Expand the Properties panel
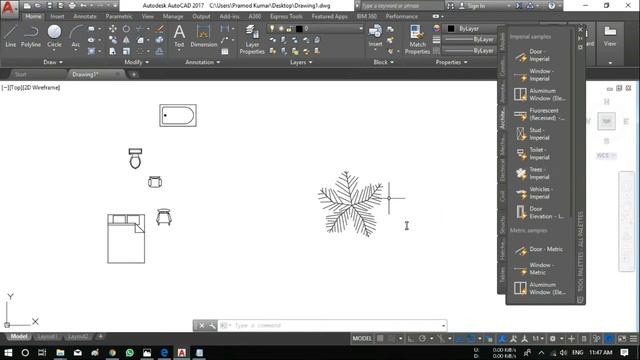This screenshot has width=640, height=360. click(x=451, y=62)
